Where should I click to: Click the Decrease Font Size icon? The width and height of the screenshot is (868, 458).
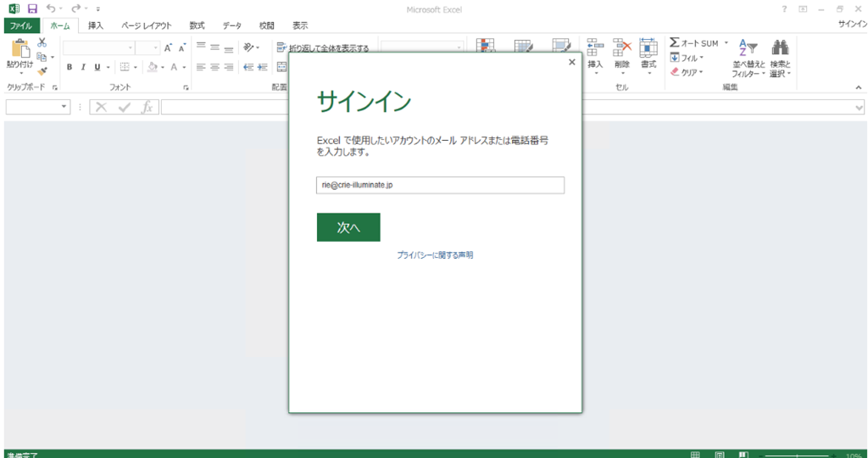(x=181, y=47)
